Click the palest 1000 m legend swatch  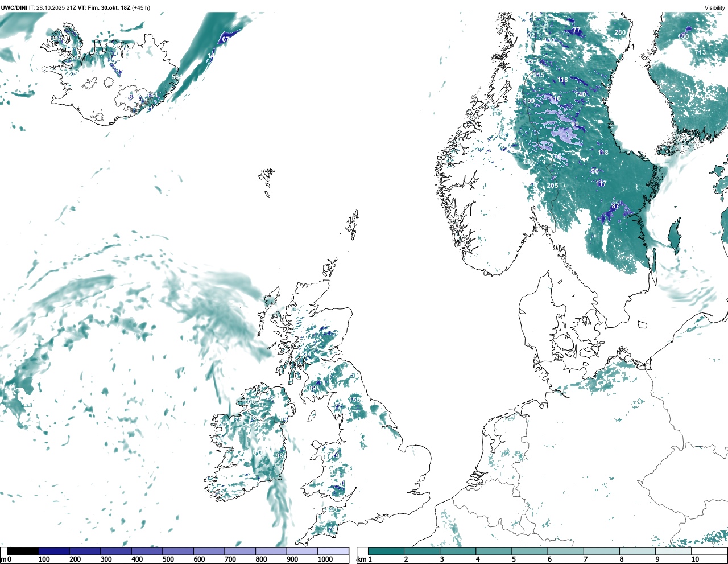coord(333,551)
